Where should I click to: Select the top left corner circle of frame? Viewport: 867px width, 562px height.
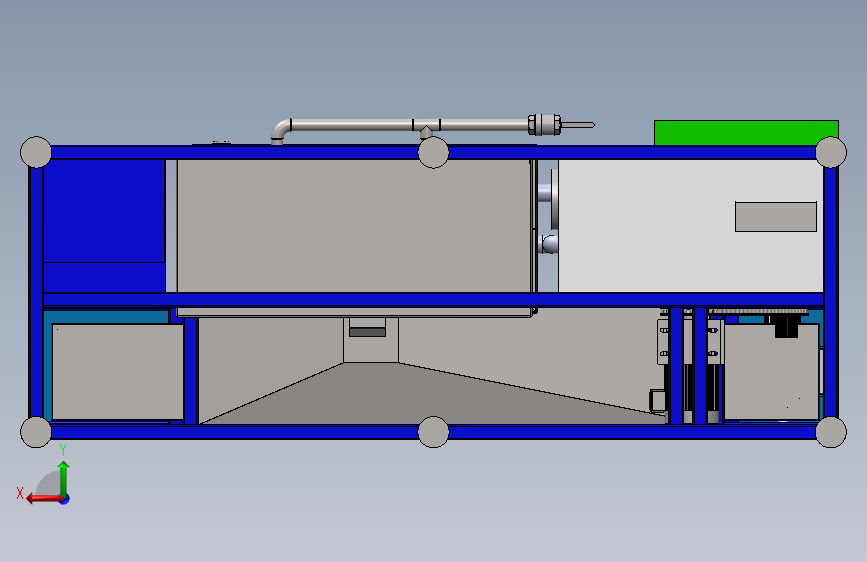coord(36,152)
